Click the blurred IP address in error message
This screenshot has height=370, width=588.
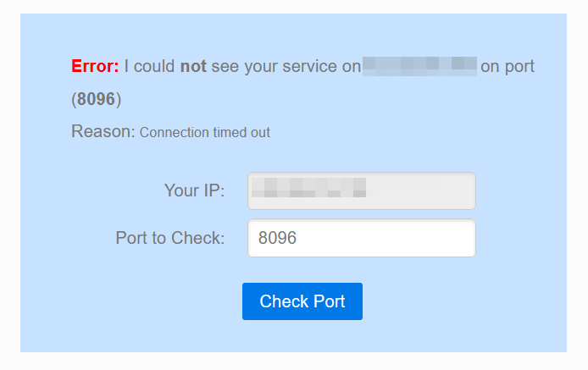pyautogui.click(x=419, y=66)
